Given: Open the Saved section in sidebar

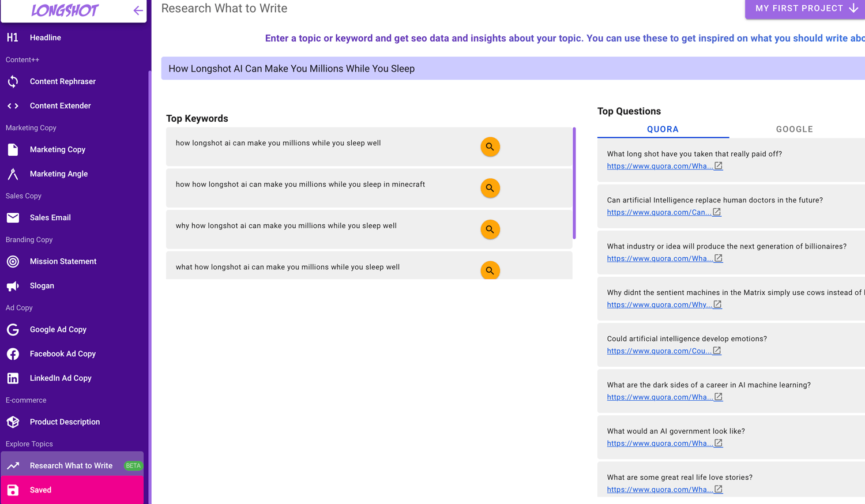Looking at the screenshot, I should (x=40, y=490).
